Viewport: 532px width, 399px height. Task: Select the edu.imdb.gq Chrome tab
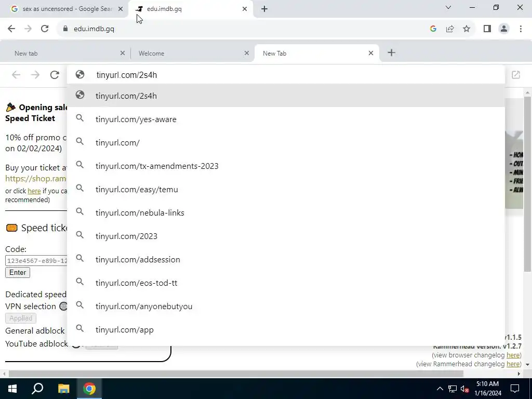pyautogui.click(x=190, y=9)
